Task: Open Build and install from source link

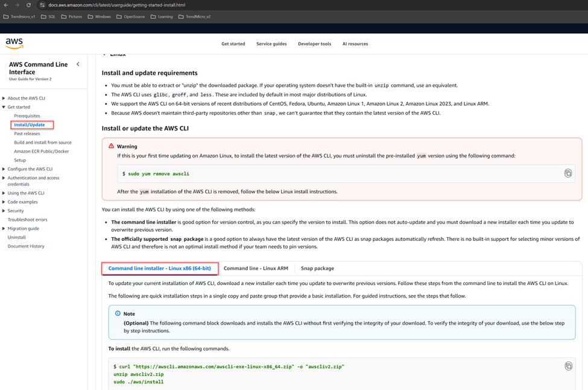Action: [43, 142]
